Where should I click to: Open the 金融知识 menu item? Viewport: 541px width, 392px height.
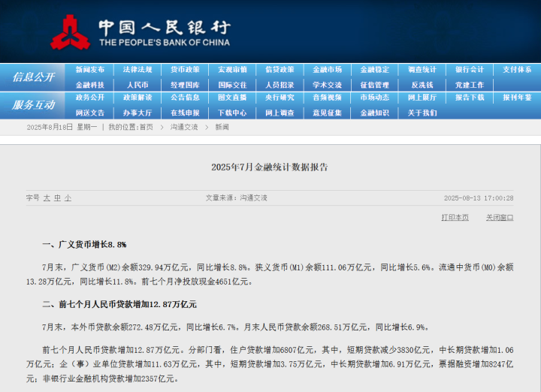click(x=375, y=113)
